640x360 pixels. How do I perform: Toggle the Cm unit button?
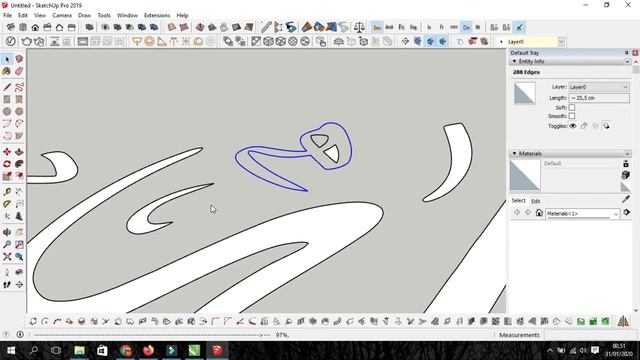click(x=466, y=27)
